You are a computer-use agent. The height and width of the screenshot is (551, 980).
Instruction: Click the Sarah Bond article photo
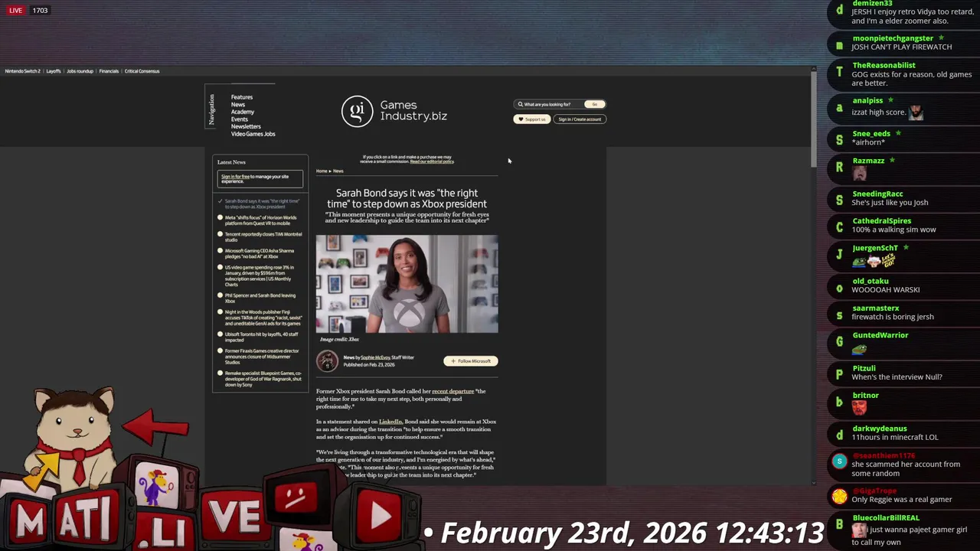coord(407,284)
